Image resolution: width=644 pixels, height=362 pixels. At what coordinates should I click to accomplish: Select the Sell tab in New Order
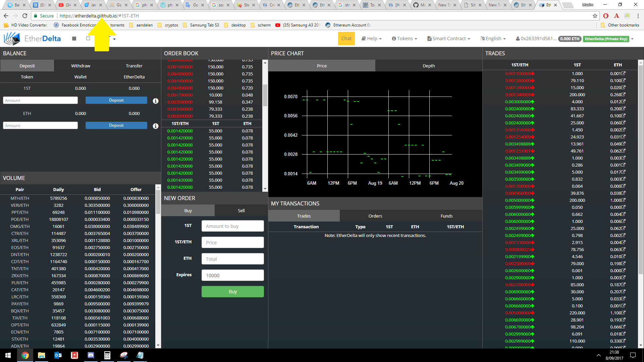(241, 210)
